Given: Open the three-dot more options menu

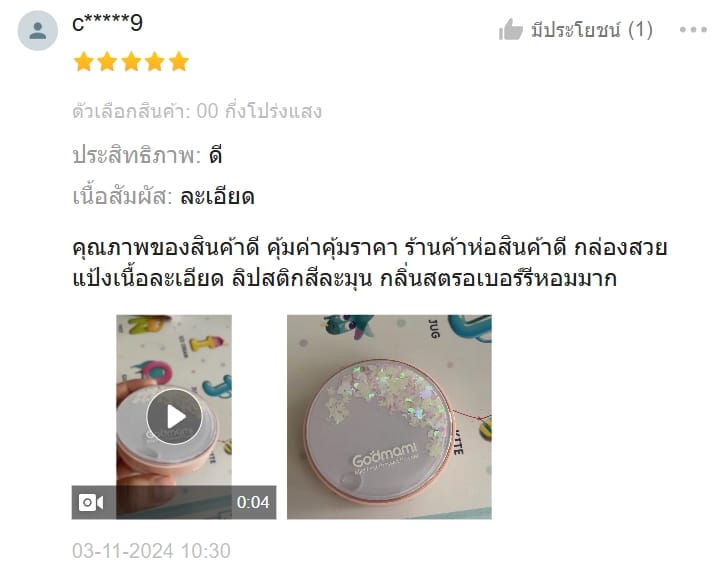Looking at the screenshot, I should 693,30.
